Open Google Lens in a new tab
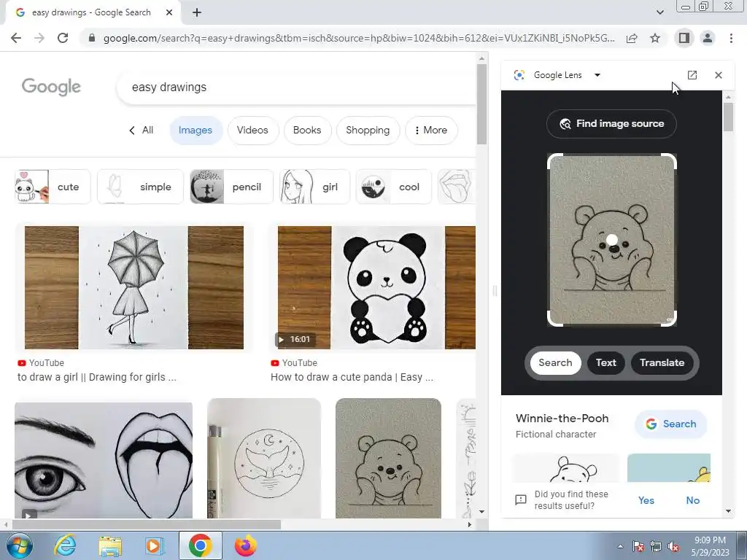Image resolution: width=747 pixels, height=560 pixels. tap(692, 75)
